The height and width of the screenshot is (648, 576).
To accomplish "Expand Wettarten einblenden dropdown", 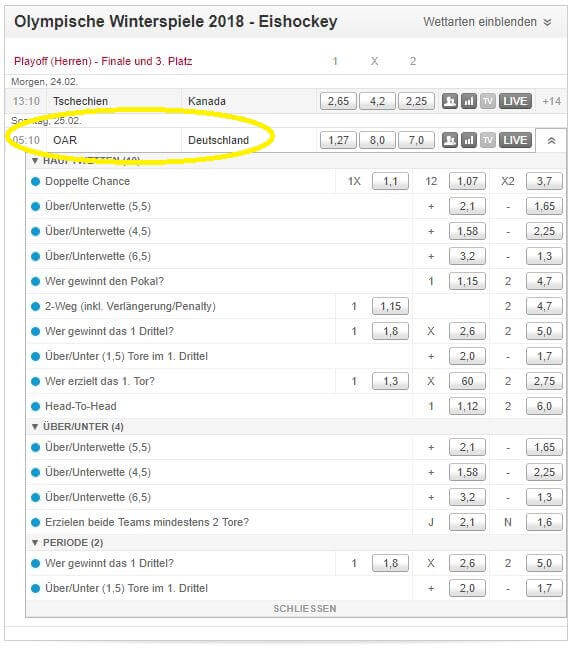I will [487, 22].
